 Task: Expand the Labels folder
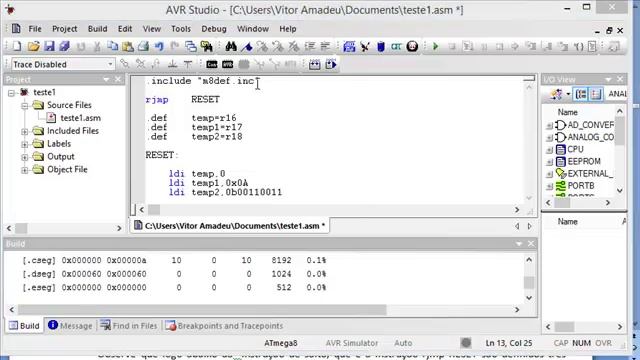(x=24, y=144)
